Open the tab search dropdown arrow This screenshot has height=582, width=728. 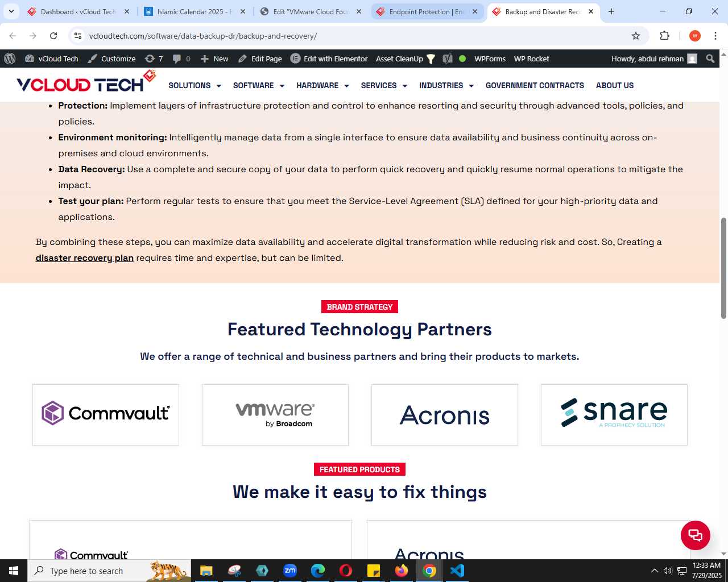tap(11, 11)
